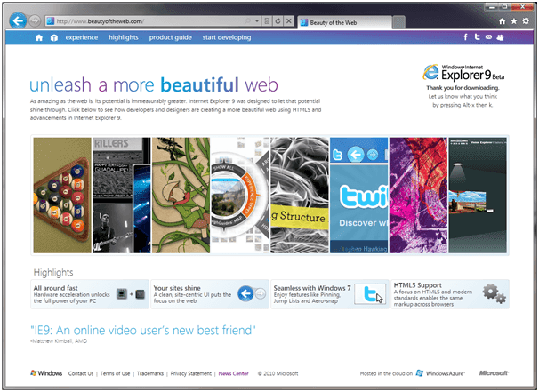Click the gears icon in HTML5 Support
The width and height of the screenshot is (539, 392).
[494, 293]
